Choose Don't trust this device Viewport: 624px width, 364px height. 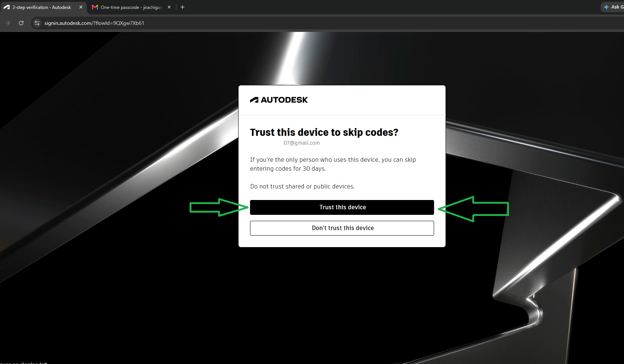click(x=342, y=228)
